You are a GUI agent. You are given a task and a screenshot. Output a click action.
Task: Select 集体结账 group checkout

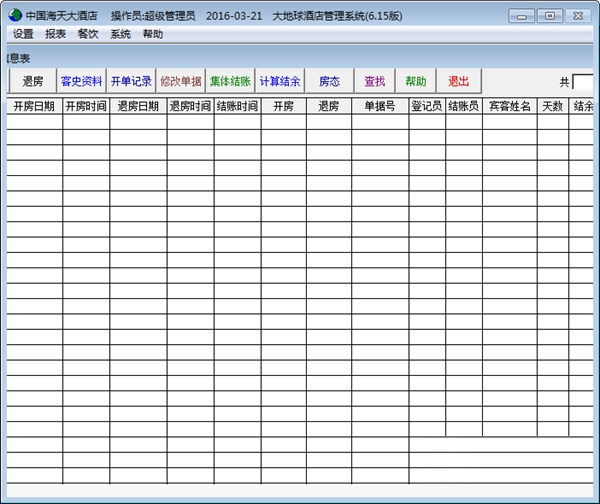point(230,81)
